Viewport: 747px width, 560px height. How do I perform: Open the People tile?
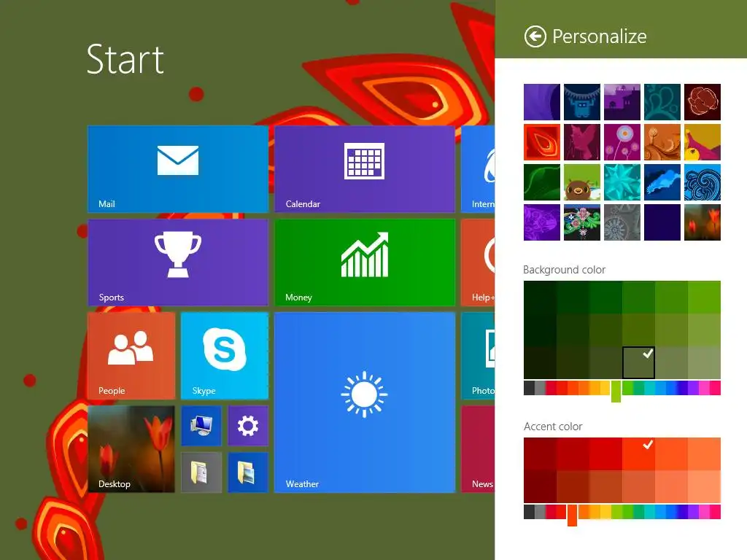131,356
